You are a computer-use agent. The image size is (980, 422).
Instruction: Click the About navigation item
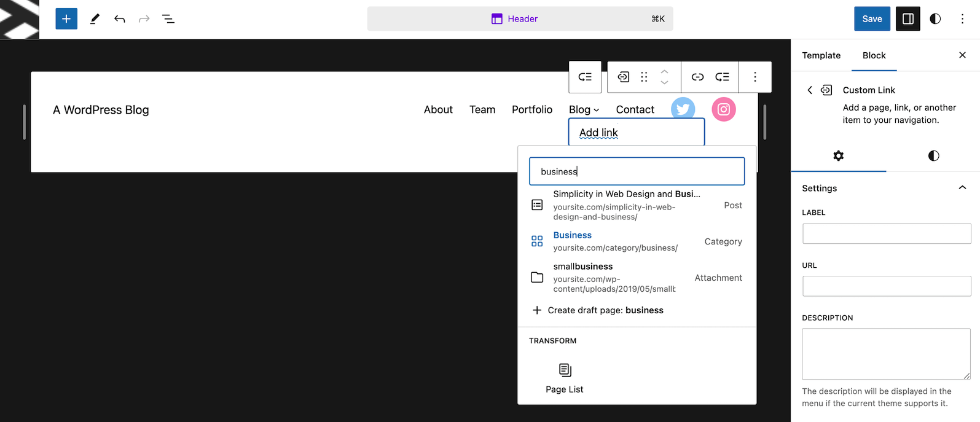(438, 109)
